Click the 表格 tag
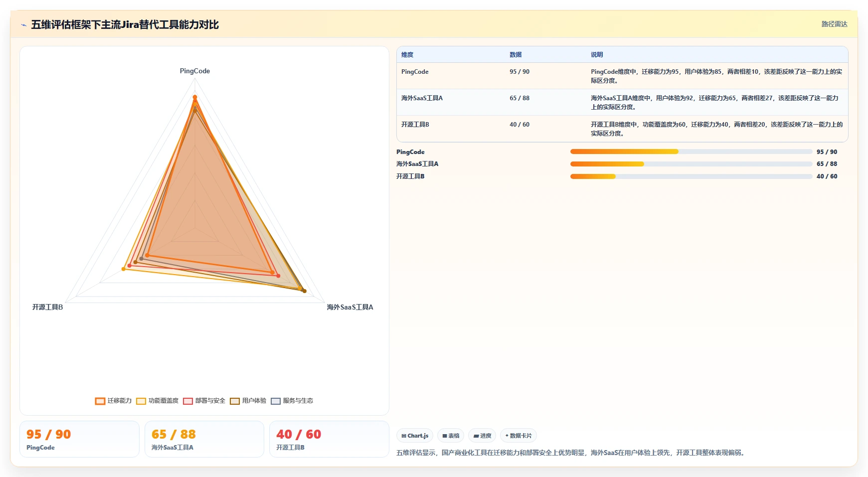 (451, 436)
